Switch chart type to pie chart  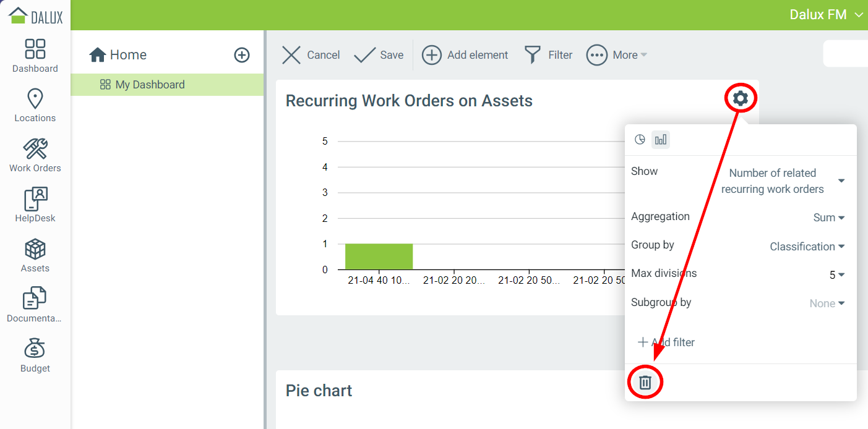point(640,140)
